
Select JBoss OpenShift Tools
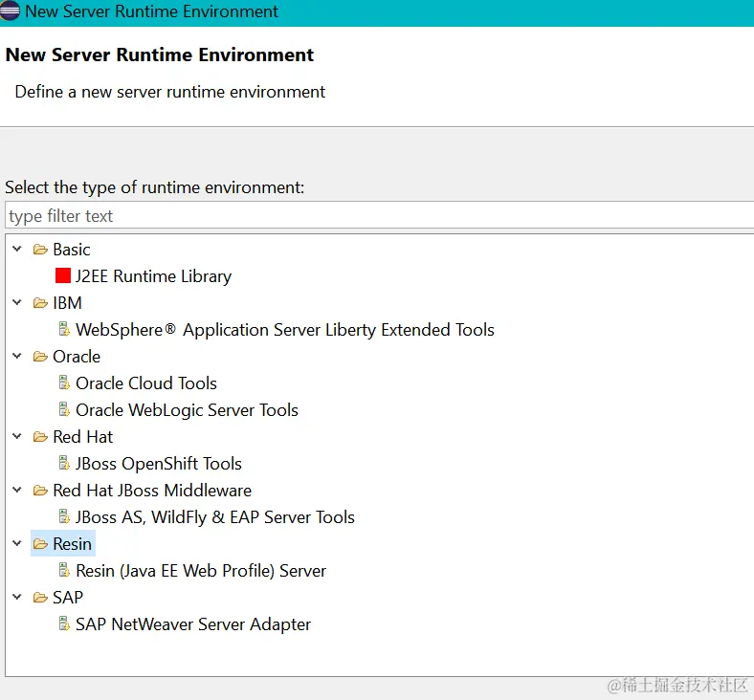[159, 464]
